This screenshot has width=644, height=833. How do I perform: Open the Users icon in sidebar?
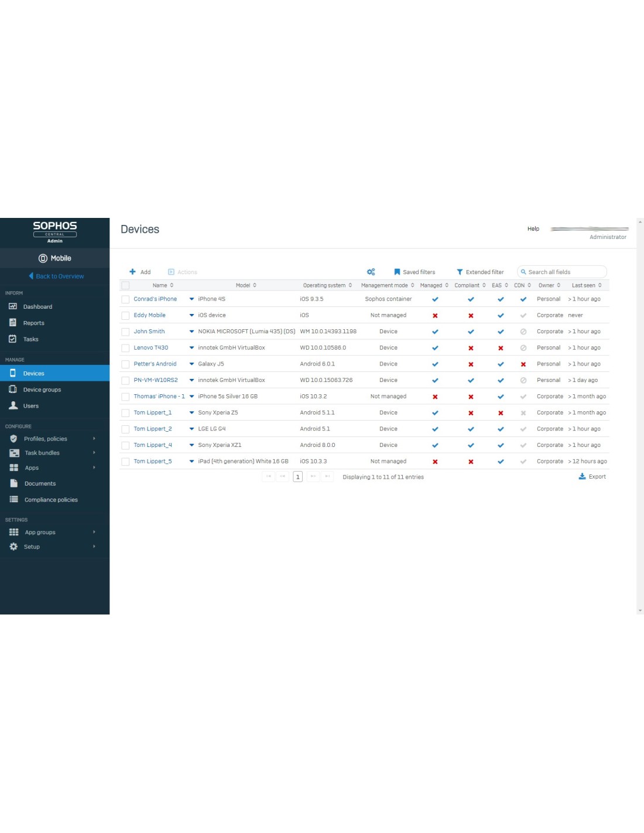13,405
